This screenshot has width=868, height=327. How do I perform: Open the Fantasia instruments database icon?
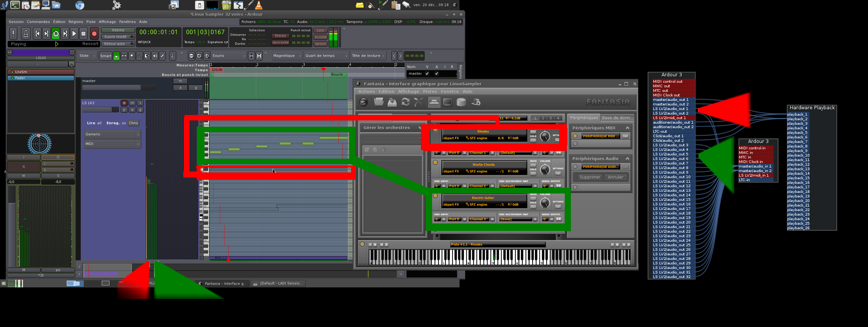pyautogui.click(x=461, y=102)
